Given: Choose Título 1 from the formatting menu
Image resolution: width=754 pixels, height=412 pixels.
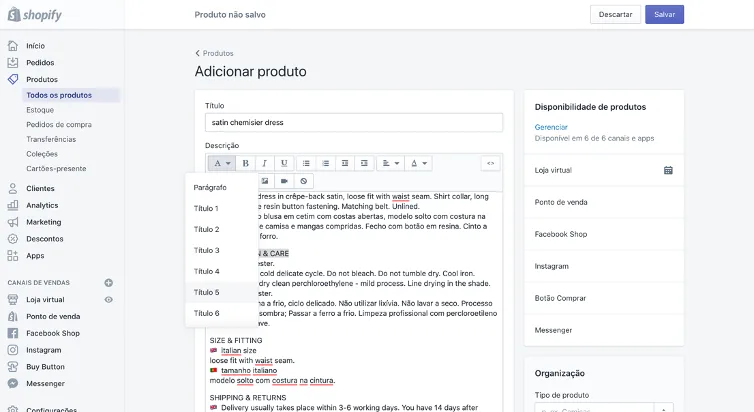Looking at the screenshot, I should [222, 209].
